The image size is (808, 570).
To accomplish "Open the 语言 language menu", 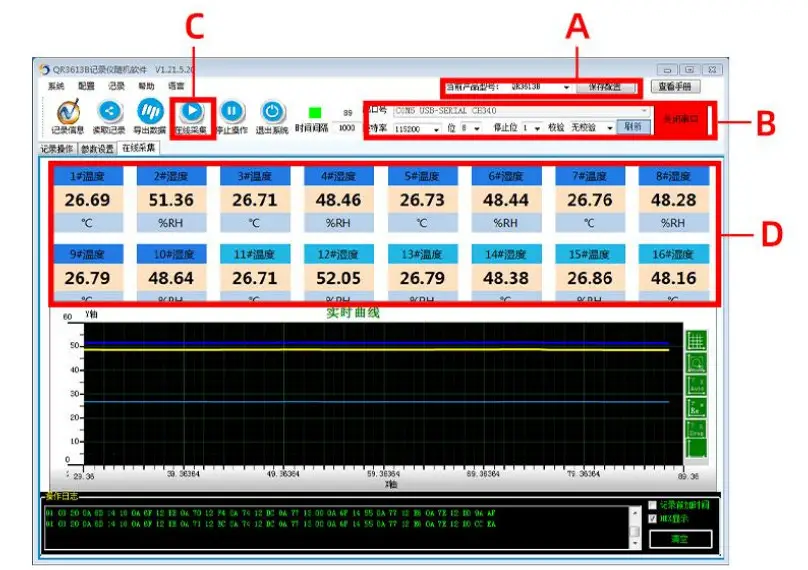I will pyautogui.click(x=176, y=86).
